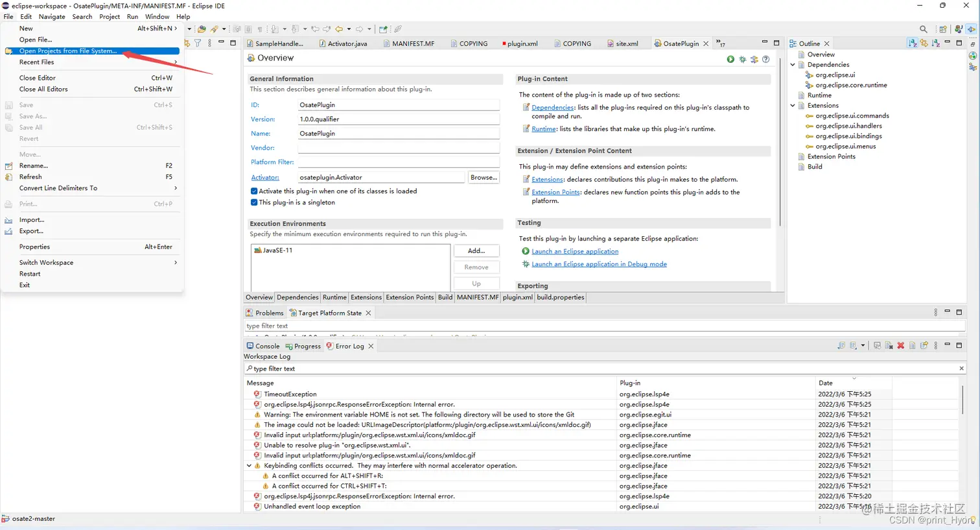Click the Error Log type filter text field
This screenshot has width=980, height=530.
[x=600, y=368]
